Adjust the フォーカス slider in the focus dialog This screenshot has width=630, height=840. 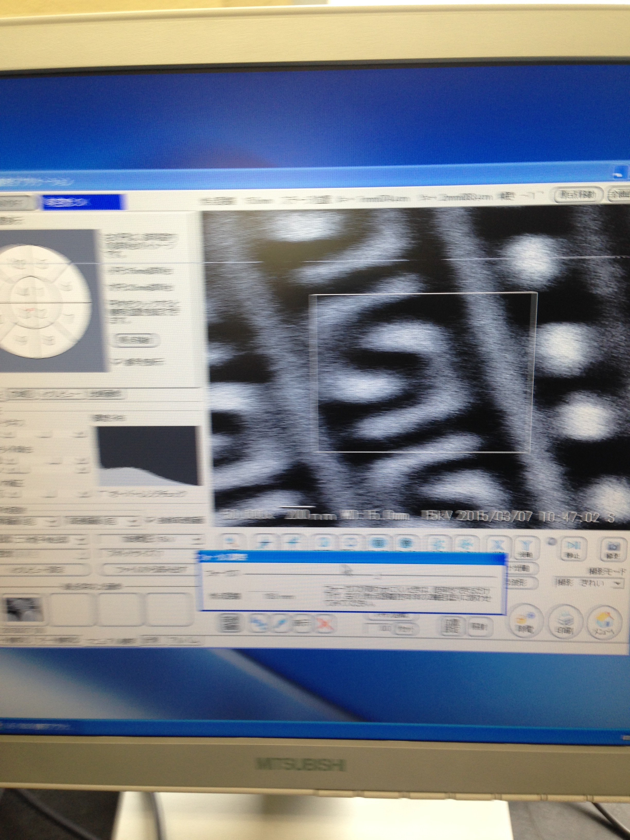coord(370,575)
